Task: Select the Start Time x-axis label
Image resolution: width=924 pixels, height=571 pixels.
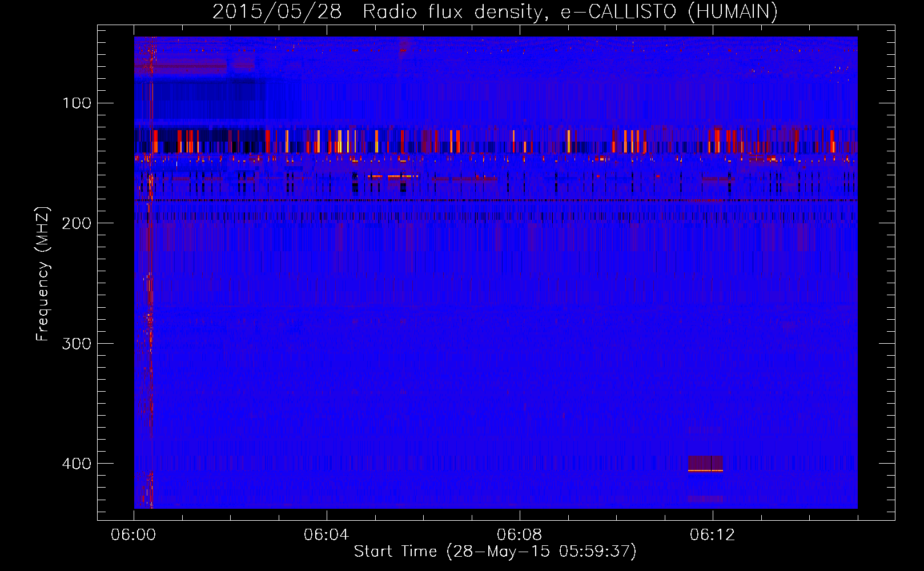Action: (x=495, y=552)
